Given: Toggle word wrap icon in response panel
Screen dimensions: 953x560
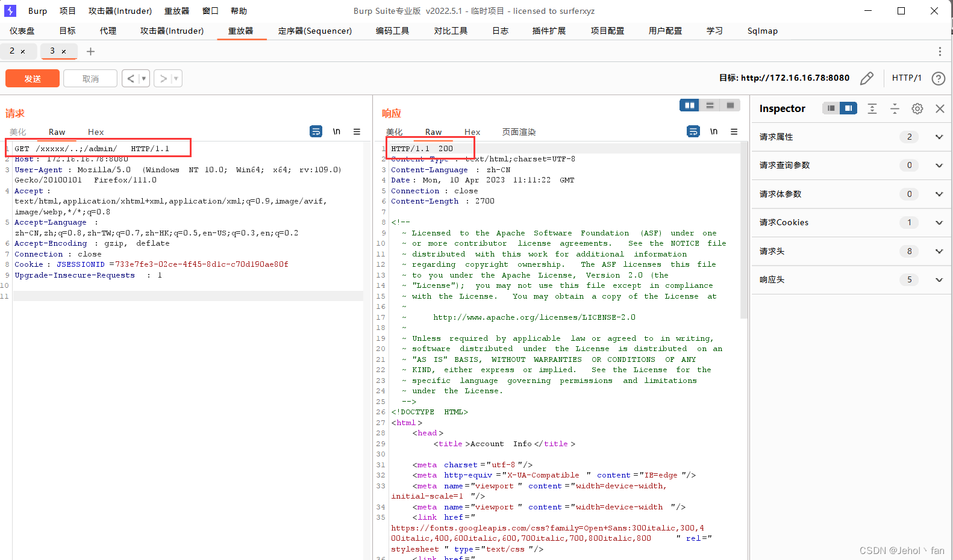Looking at the screenshot, I should pos(693,131).
